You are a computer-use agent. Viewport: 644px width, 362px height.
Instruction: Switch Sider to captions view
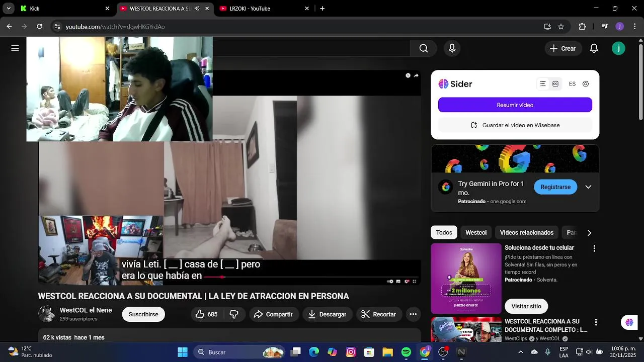[x=555, y=84]
